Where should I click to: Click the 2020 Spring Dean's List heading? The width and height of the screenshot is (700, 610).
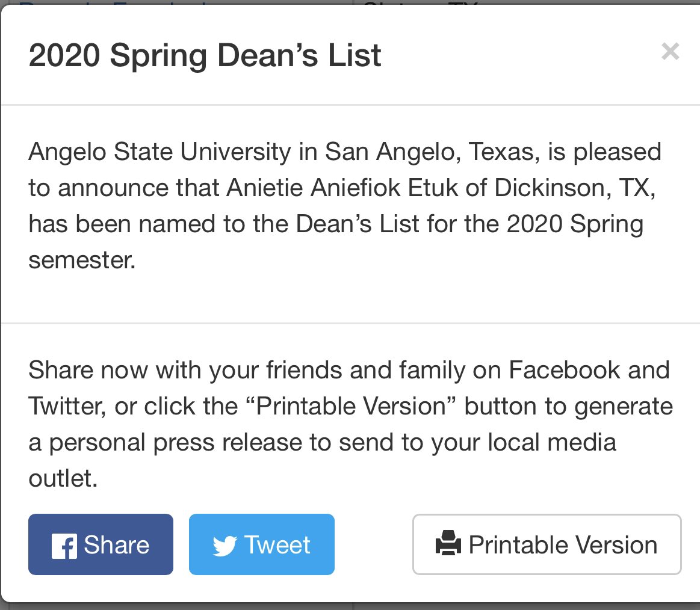(x=205, y=56)
